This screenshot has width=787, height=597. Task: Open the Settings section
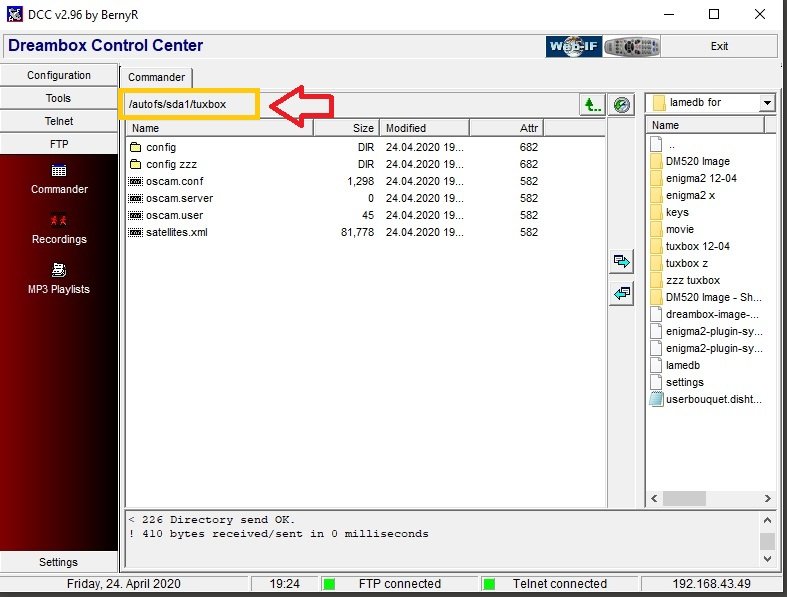click(x=59, y=562)
